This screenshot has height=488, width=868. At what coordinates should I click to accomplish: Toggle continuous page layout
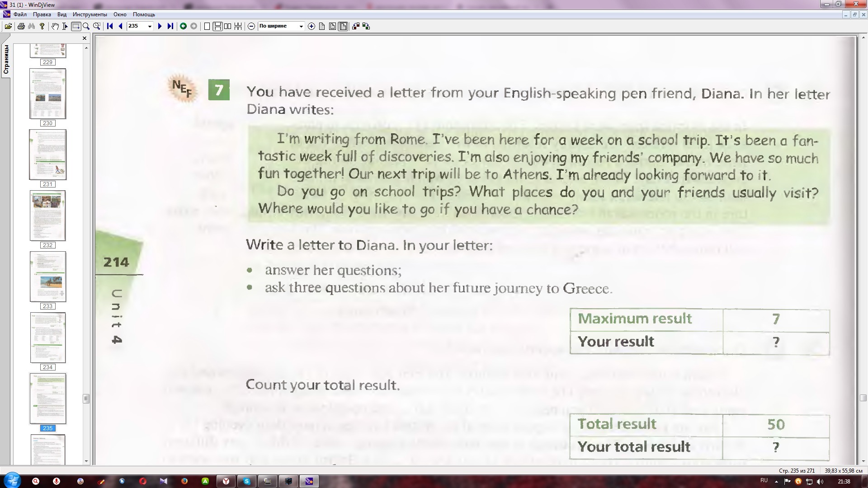pos(217,26)
